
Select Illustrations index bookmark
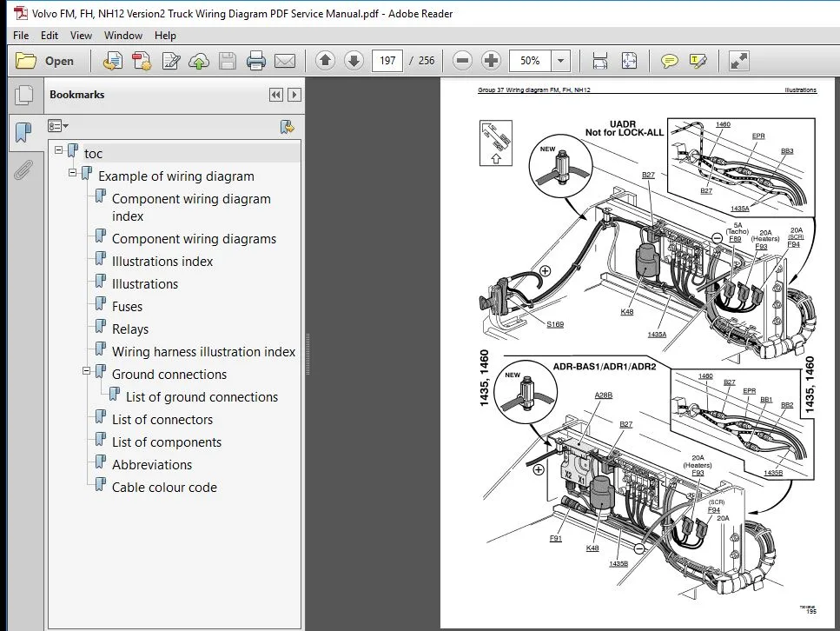162,261
